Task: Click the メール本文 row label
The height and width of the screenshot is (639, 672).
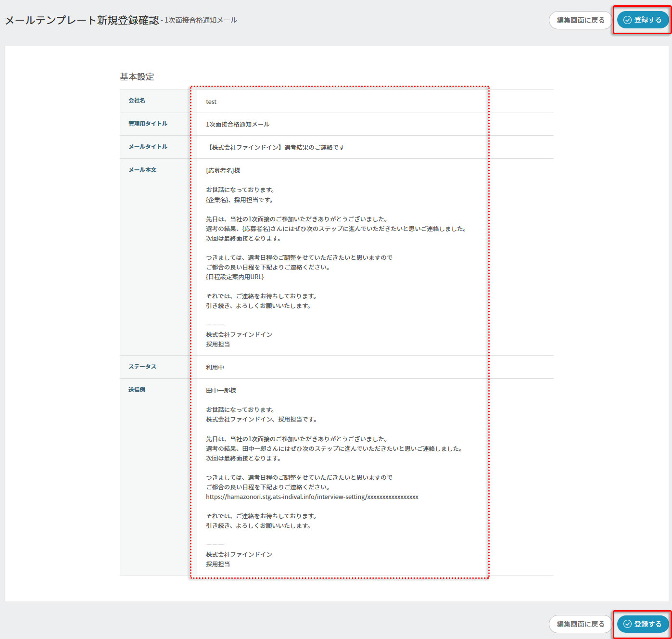Action: pyautogui.click(x=142, y=170)
